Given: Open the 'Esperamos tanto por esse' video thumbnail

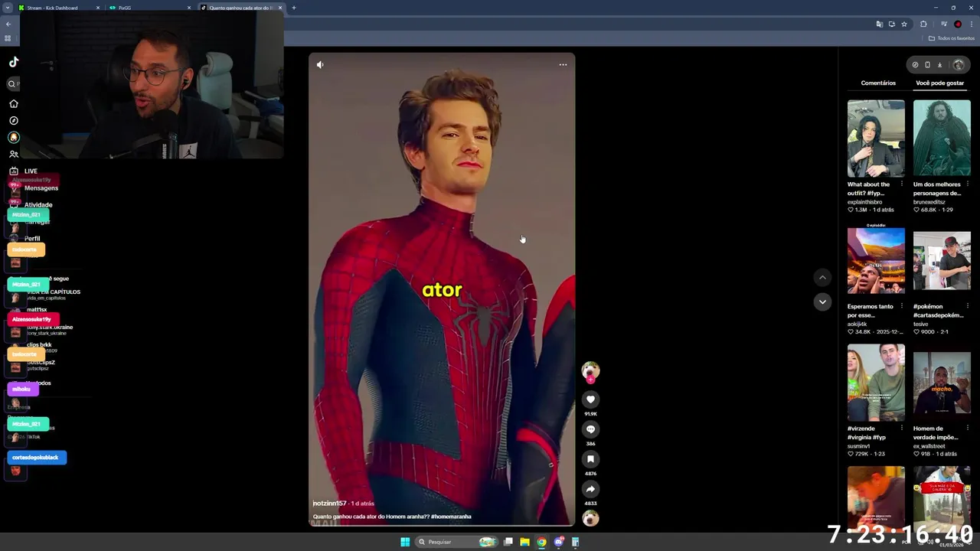Looking at the screenshot, I should [876, 261].
